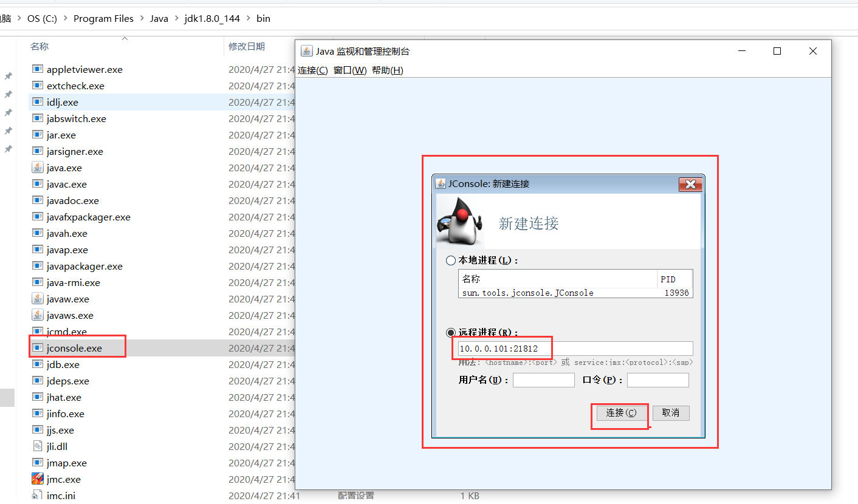Screen dimensions: 858x504
Task: Click the appletviewer.exe file icon
Action: point(38,69)
